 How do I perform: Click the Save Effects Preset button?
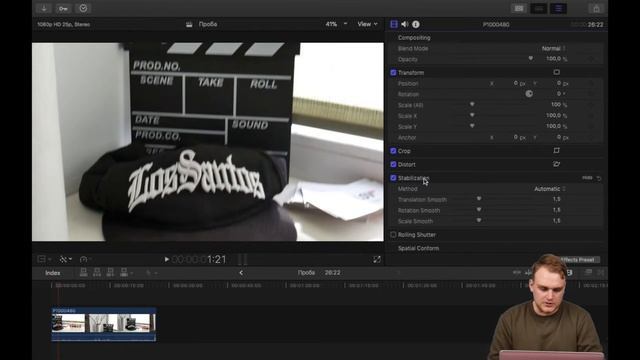(x=580, y=260)
